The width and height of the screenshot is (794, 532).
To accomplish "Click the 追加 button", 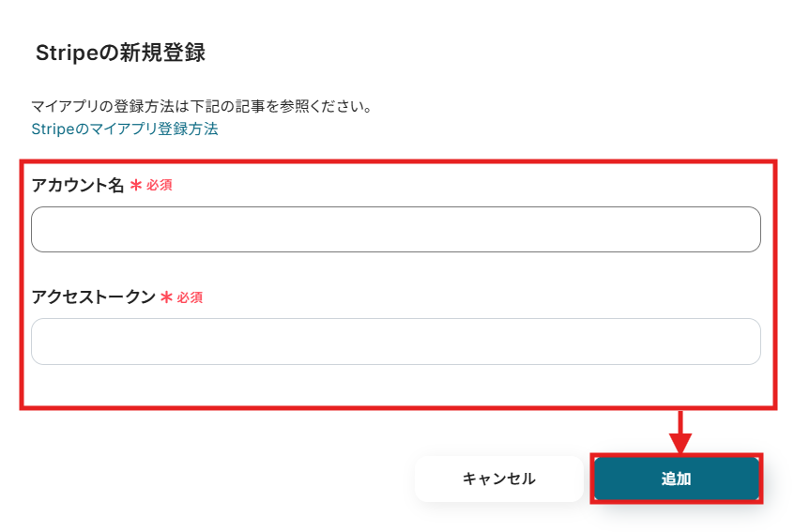I will pyautogui.click(x=676, y=479).
